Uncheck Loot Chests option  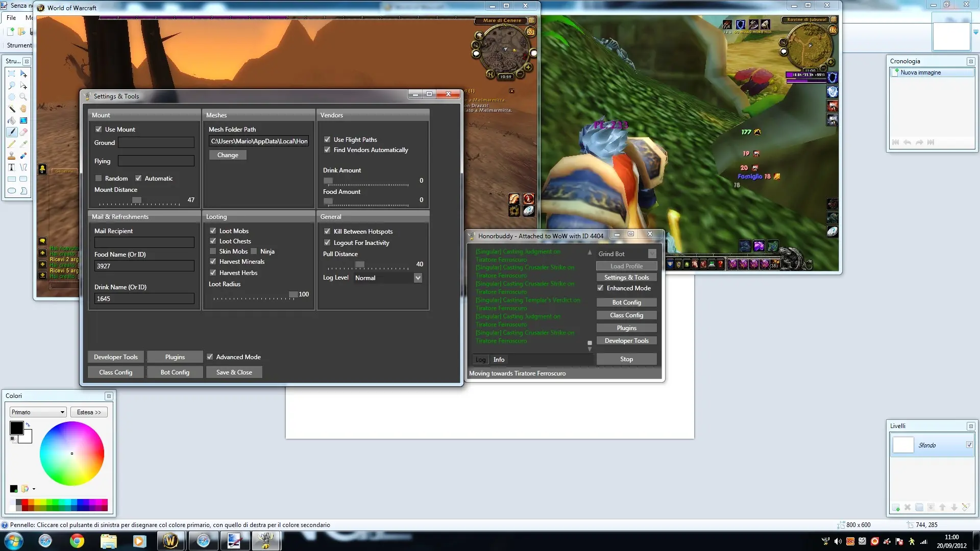coord(213,241)
